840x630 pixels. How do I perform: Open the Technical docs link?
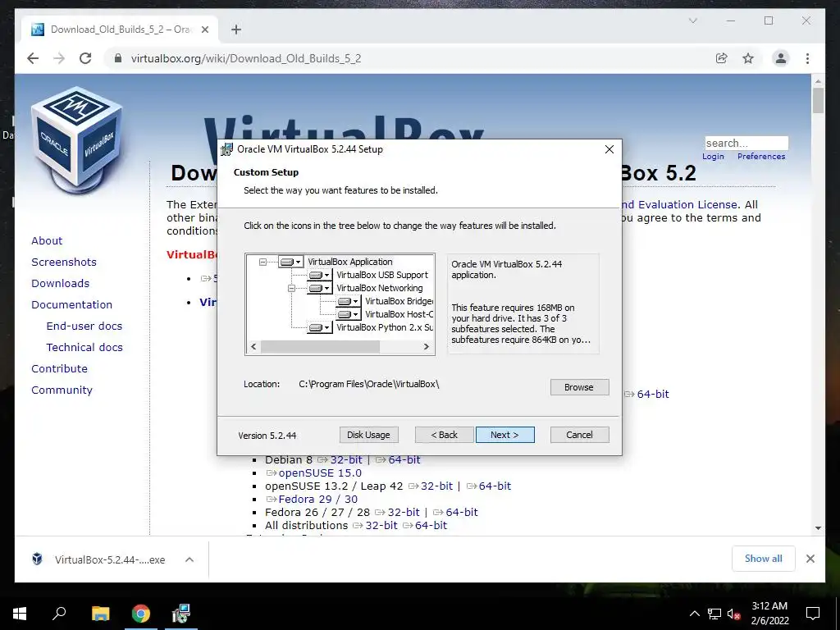pyautogui.click(x=84, y=348)
